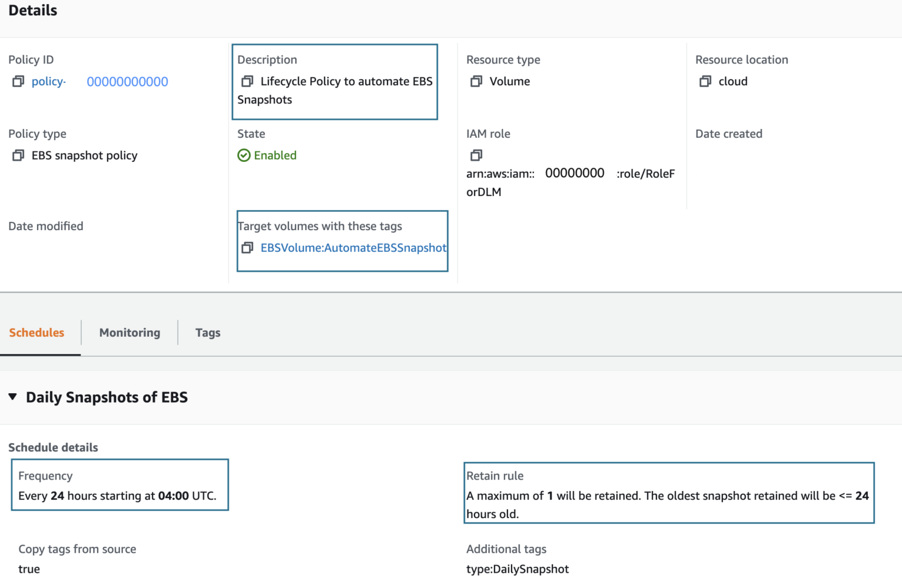This screenshot has width=902, height=588.
Task: Select the Frequency detail box
Action: point(120,485)
